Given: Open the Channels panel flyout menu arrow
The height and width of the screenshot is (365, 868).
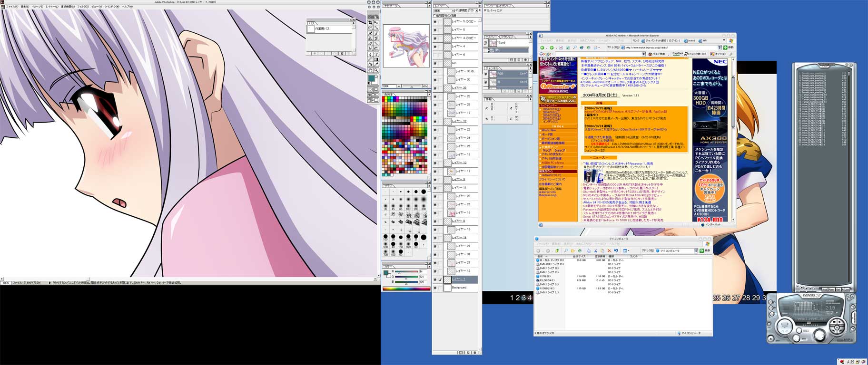Looking at the screenshot, I should [x=531, y=68].
